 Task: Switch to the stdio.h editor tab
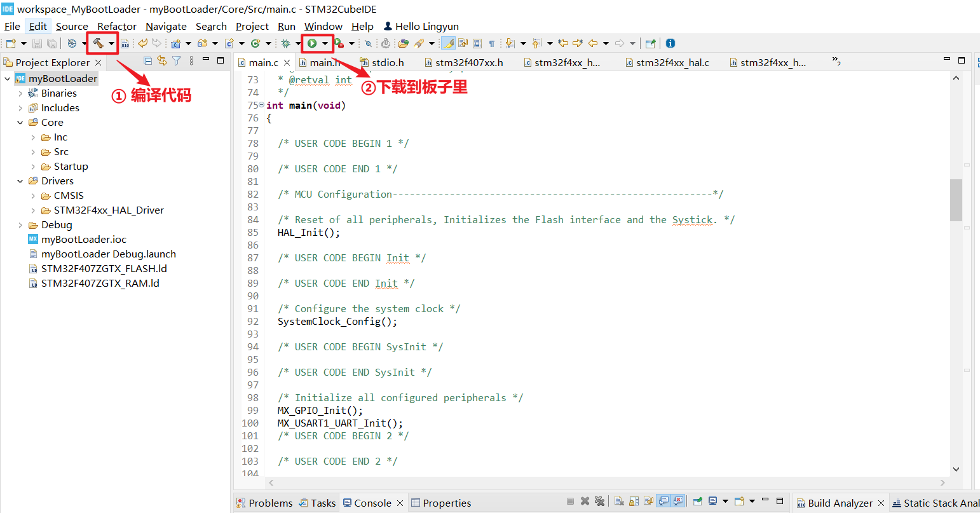tap(382, 62)
